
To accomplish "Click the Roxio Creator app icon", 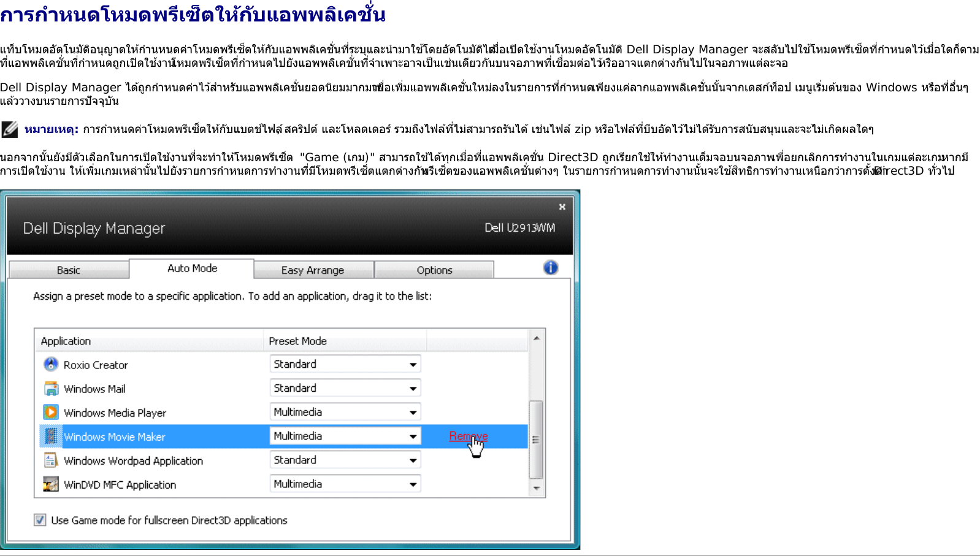I will point(51,364).
